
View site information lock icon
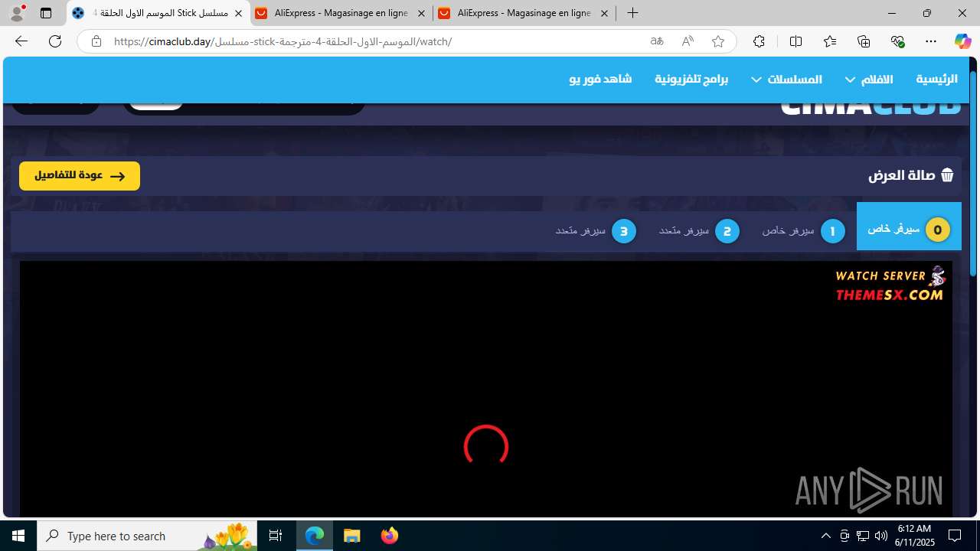coord(96,41)
